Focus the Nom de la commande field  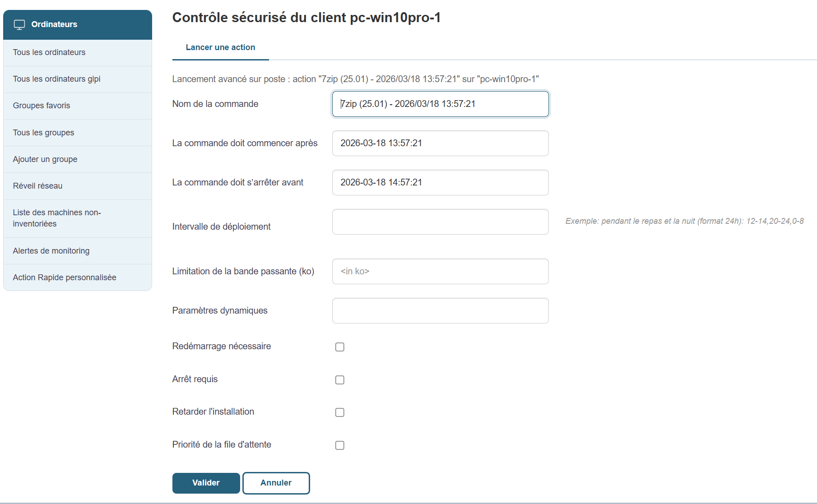tap(440, 104)
